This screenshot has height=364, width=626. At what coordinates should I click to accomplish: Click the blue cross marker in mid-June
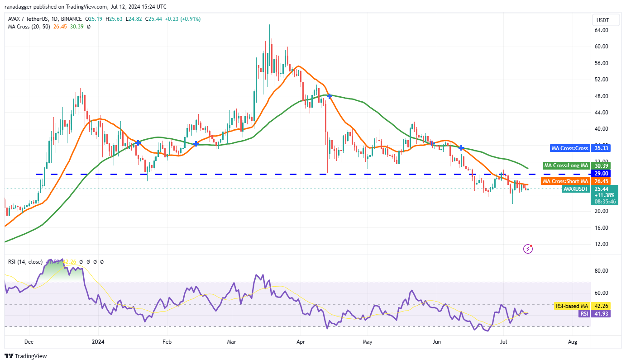pos(461,148)
